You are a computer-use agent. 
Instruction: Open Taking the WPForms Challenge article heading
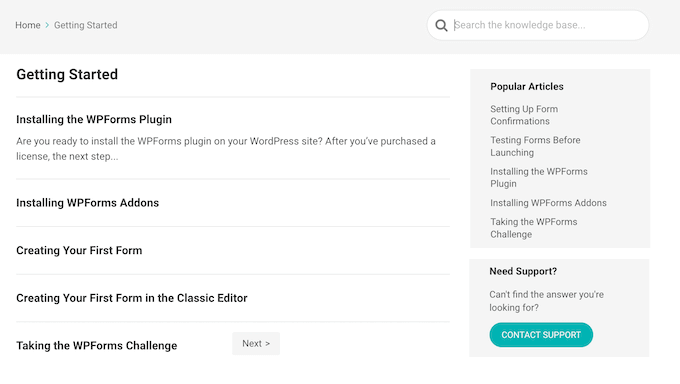pos(97,346)
